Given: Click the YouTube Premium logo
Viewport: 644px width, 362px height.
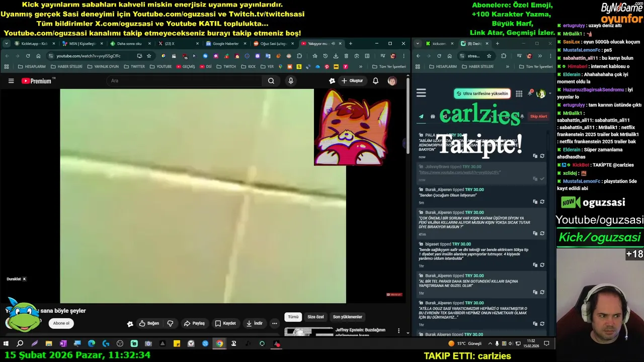Looking at the screenshot, I should tap(37, 81).
